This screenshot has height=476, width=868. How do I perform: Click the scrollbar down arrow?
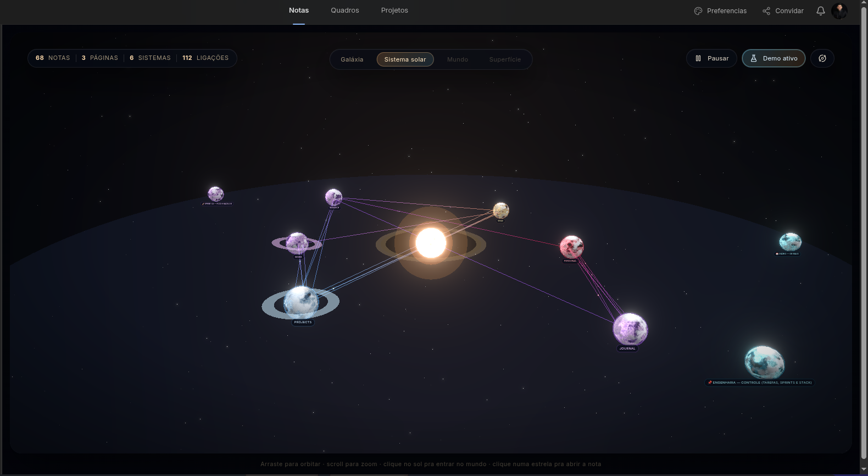864,470
